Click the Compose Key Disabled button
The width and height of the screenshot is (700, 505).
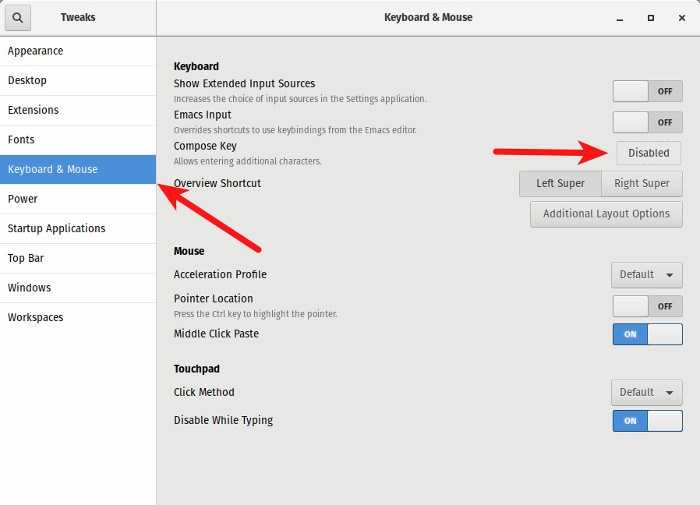click(x=649, y=153)
